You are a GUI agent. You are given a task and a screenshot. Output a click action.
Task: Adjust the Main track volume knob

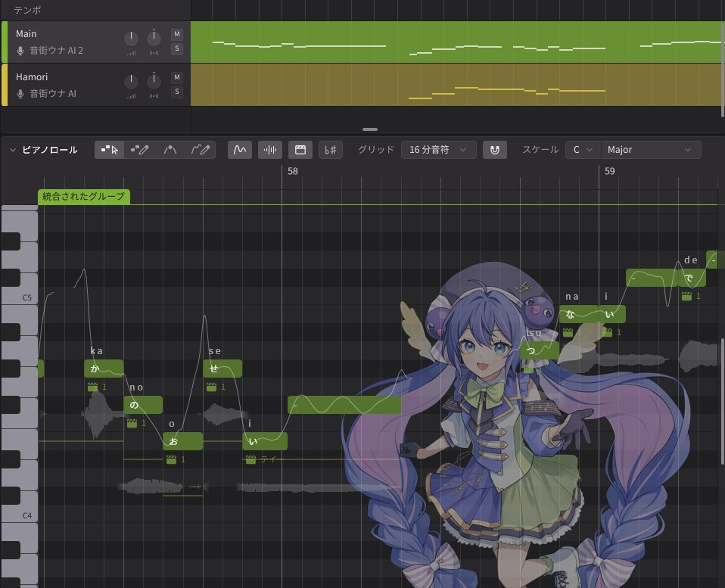[x=132, y=38]
